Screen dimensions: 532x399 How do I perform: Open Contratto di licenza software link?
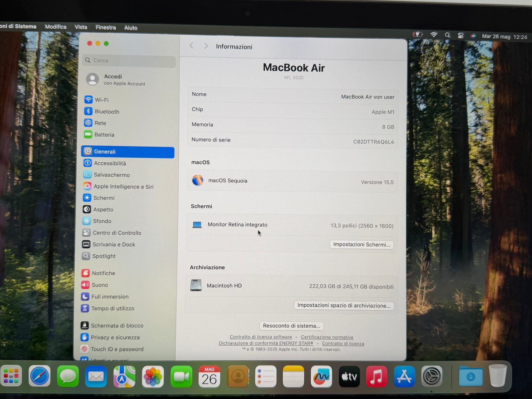(261, 337)
